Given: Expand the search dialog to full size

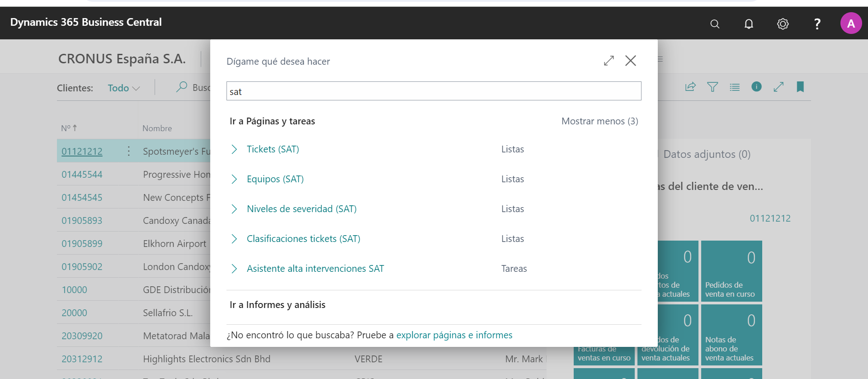Looking at the screenshot, I should (609, 61).
